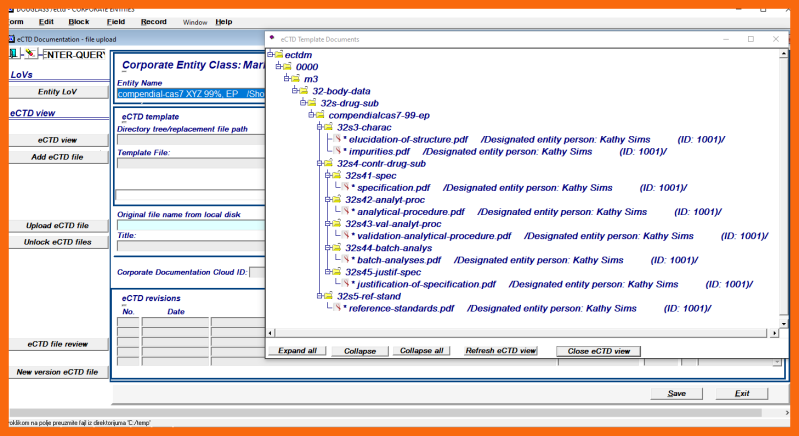The image size is (799, 436).
Task: Collapse the 32s43-val-analyt-proc node
Action: [328, 223]
